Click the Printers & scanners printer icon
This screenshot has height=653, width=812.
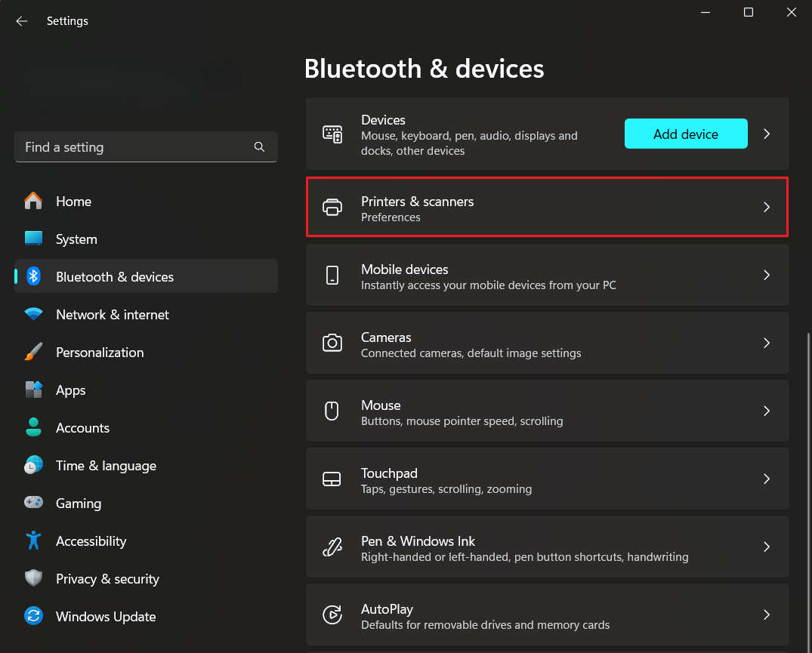332,207
